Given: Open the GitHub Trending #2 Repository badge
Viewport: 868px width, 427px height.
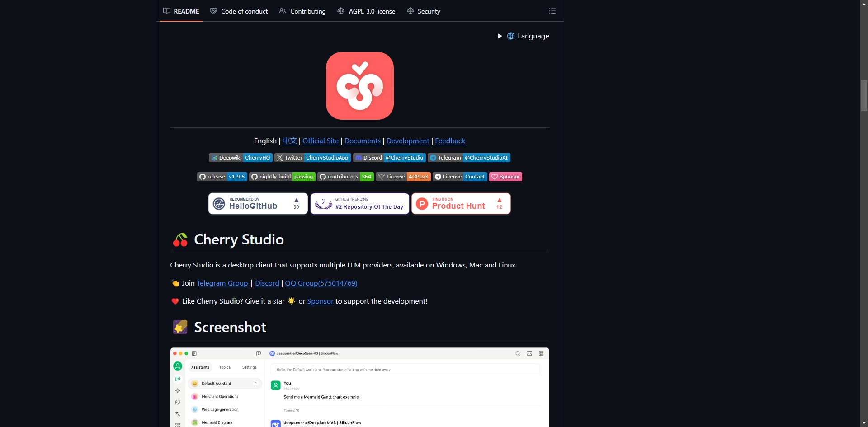Looking at the screenshot, I should point(360,204).
